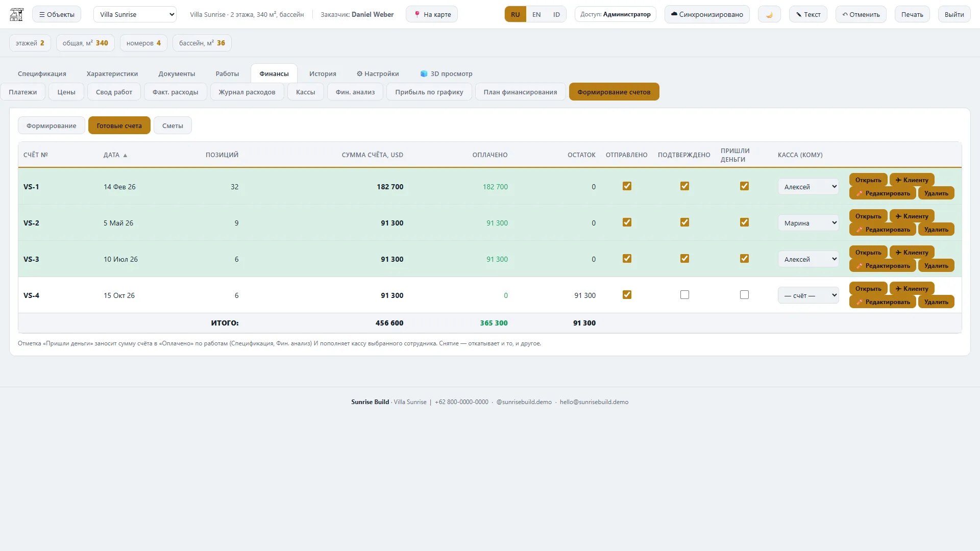The image size is (980, 551).
Task: Edit invoice VS-2
Action: [x=883, y=229]
